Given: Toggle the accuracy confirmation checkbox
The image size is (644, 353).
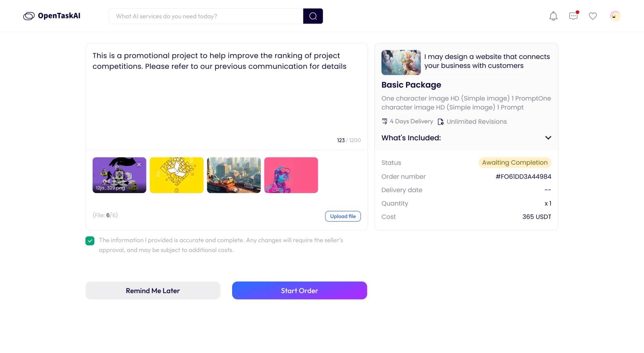Looking at the screenshot, I should pyautogui.click(x=90, y=241).
